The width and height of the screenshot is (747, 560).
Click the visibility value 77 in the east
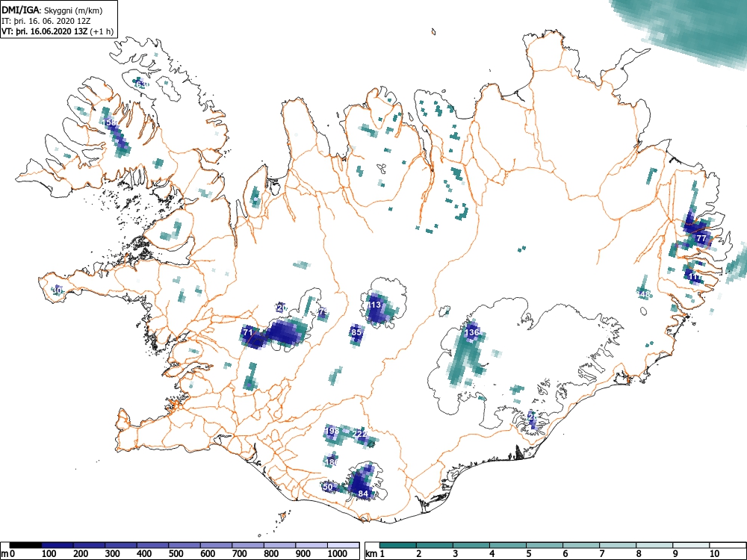pos(701,238)
